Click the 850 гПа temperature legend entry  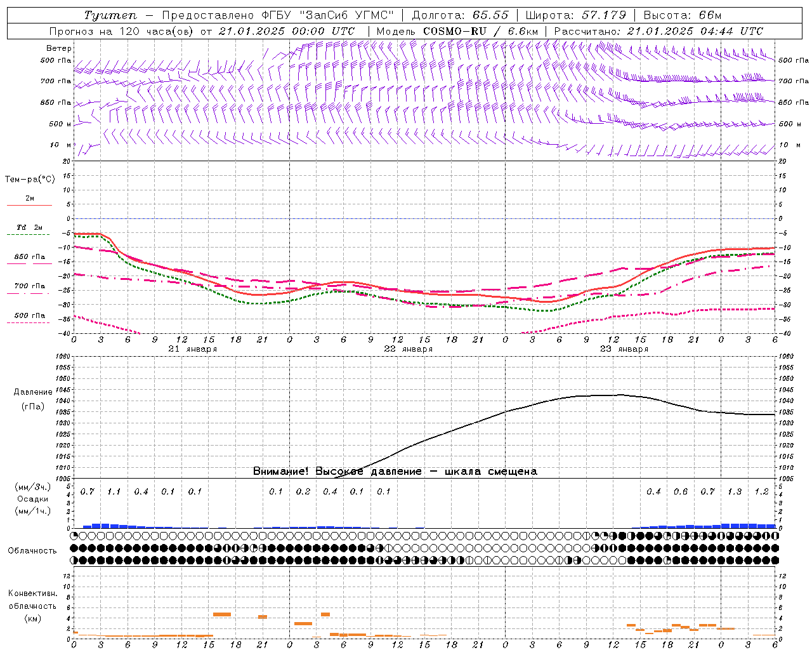29,257
